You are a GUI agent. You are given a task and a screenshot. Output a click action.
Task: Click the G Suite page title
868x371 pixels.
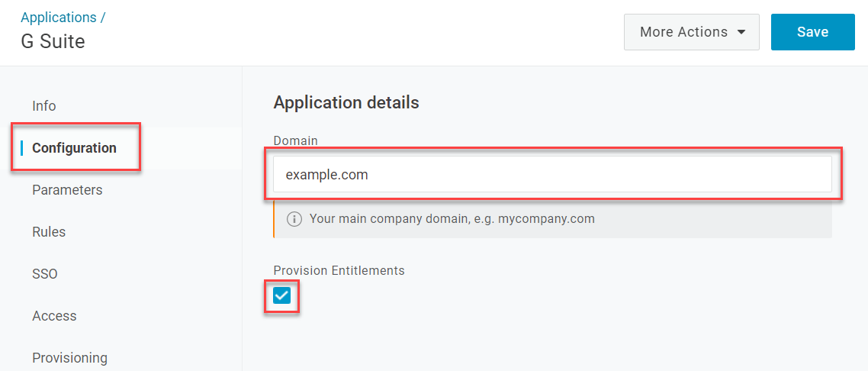point(53,41)
